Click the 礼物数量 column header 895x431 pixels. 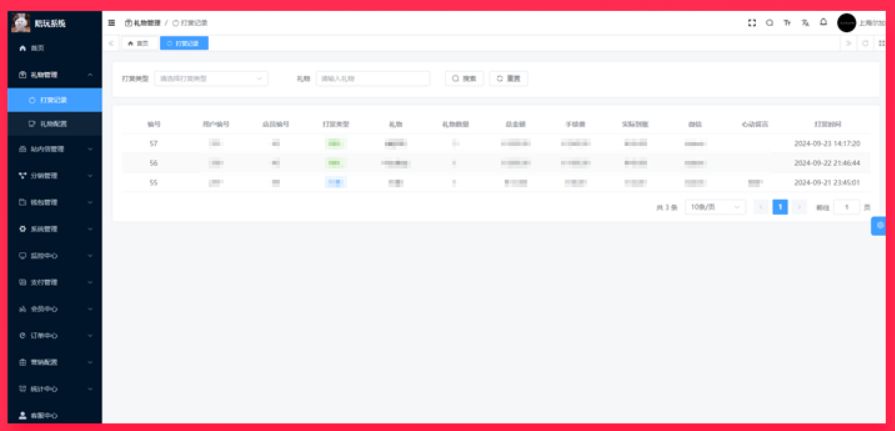[455, 124]
